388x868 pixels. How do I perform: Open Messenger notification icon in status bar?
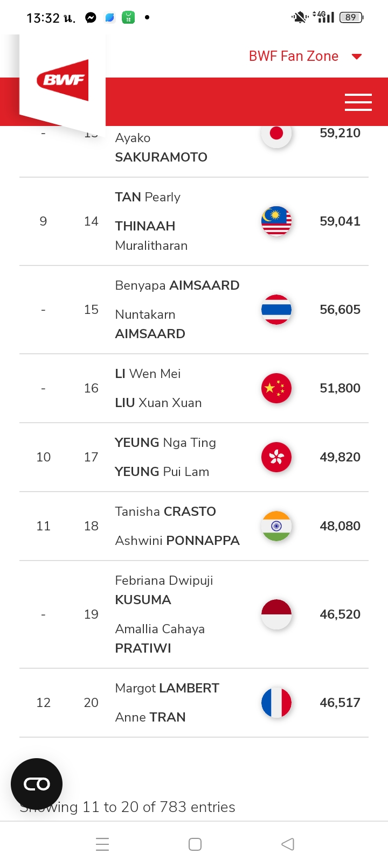[91, 18]
